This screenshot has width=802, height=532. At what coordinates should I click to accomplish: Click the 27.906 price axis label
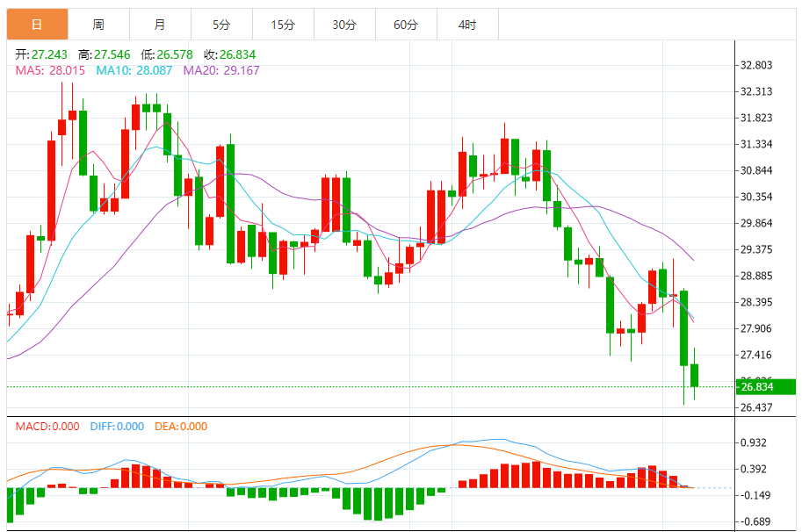click(756, 328)
